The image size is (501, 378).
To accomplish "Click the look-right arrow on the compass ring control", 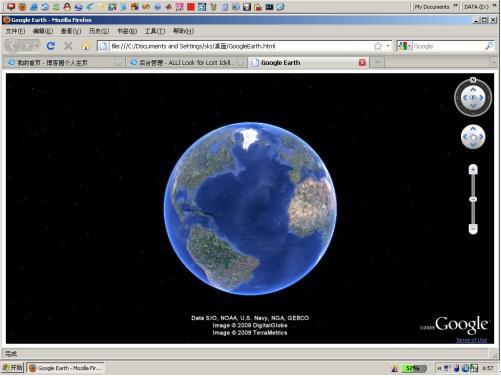I will tap(481, 98).
